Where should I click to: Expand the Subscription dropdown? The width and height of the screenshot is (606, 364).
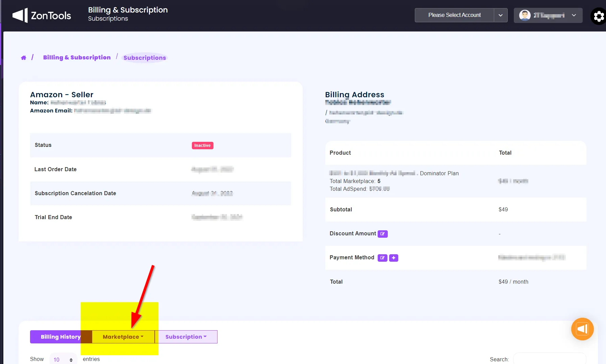[x=186, y=337]
